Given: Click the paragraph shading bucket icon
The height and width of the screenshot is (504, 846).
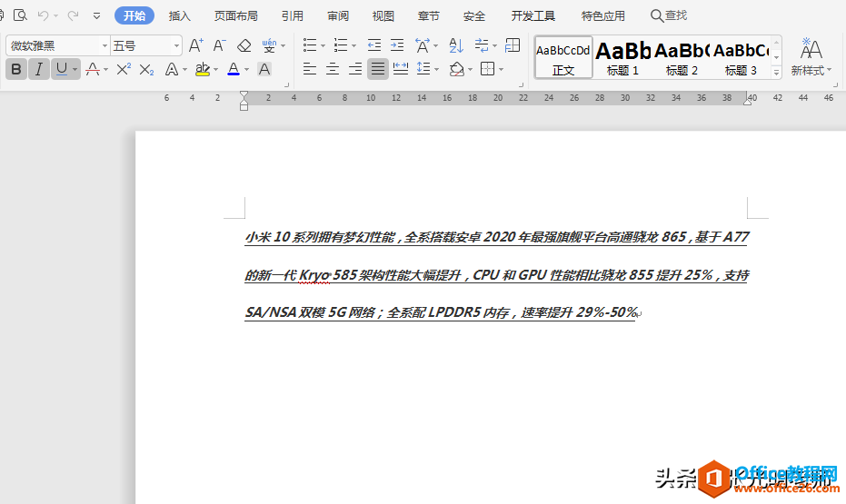Looking at the screenshot, I should (x=457, y=69).
